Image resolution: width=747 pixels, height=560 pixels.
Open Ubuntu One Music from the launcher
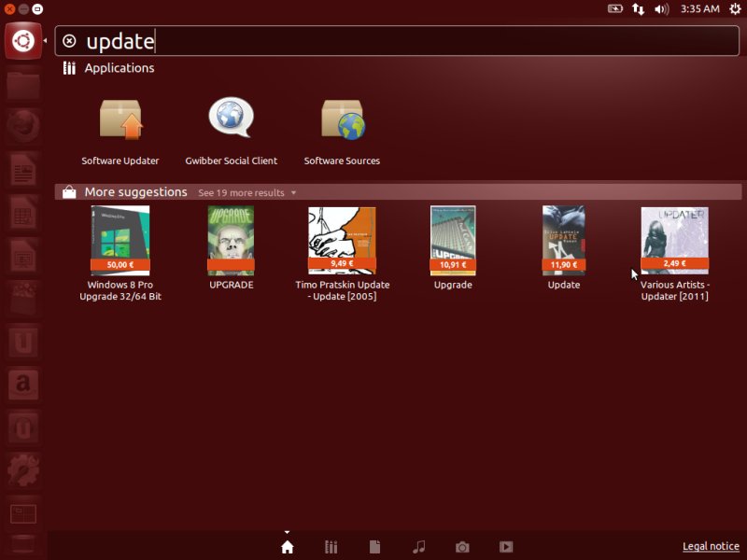click(22, 427)
